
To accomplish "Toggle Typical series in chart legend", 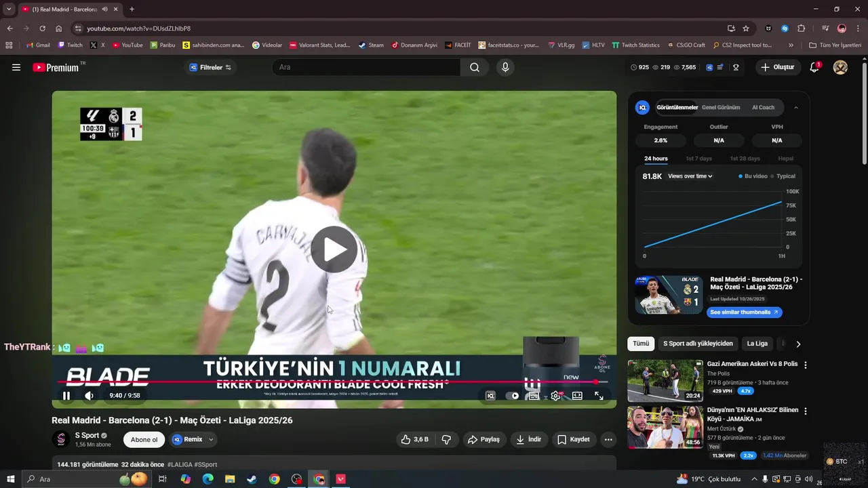I will 783,176.
